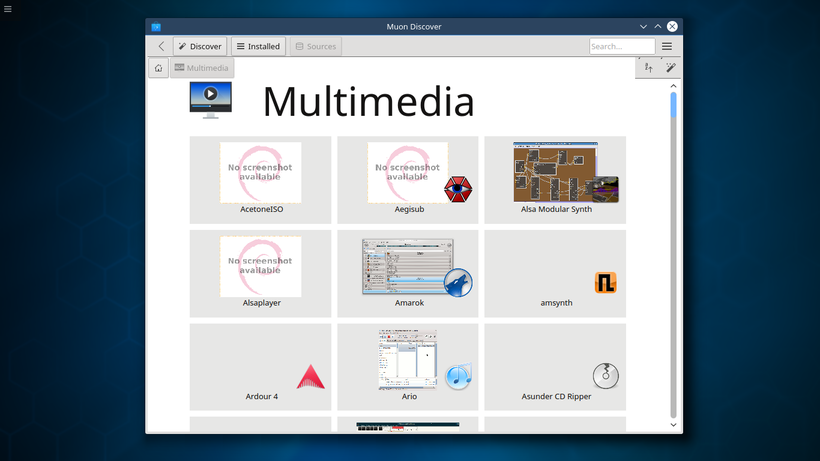Image resolution: width=820 pixels, height=461 pixels.
Task: Select the Asunder CD Ripper label
Action: pyautogui.click(x=556, y=396)
